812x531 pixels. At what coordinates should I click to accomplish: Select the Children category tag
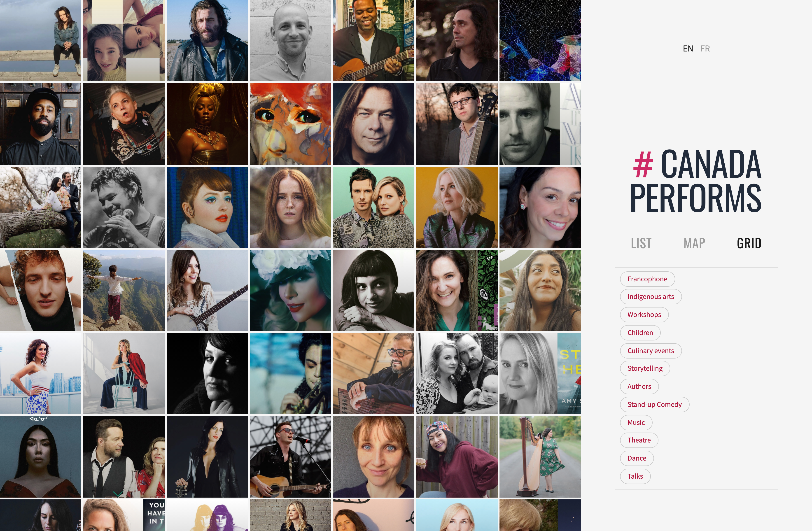pos(640,333)
